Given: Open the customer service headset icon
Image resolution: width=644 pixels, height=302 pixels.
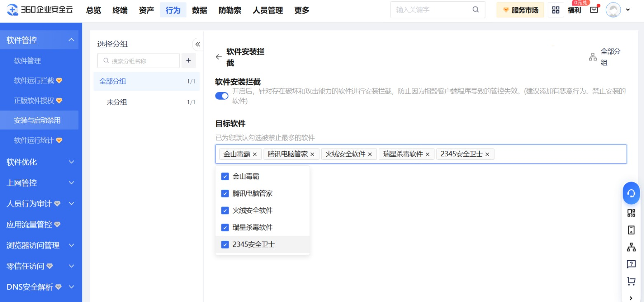Looking at the screenshot, I should 631,193.
